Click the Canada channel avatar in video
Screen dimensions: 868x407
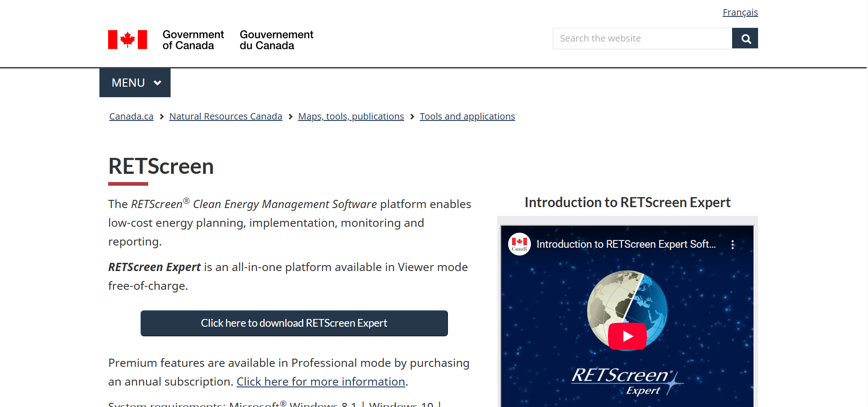(x=519, y=244)
